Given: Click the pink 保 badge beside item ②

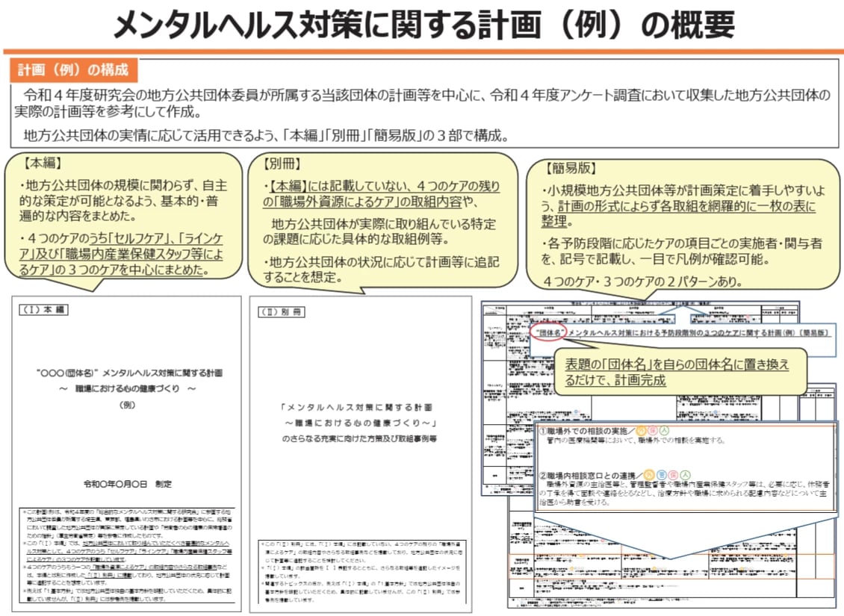Looking at the screenshot, I should click(672, 474).
